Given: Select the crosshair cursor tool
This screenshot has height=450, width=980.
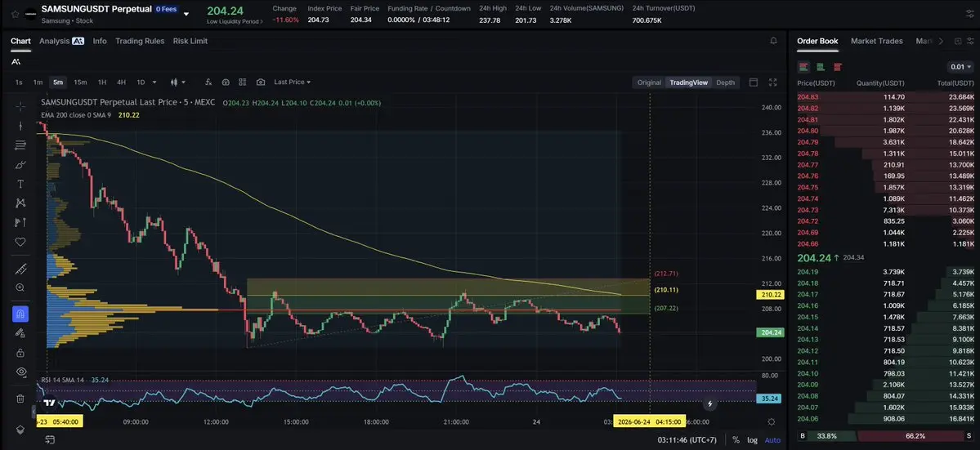Looking at the screenshot, I should [x=20, y=107].
